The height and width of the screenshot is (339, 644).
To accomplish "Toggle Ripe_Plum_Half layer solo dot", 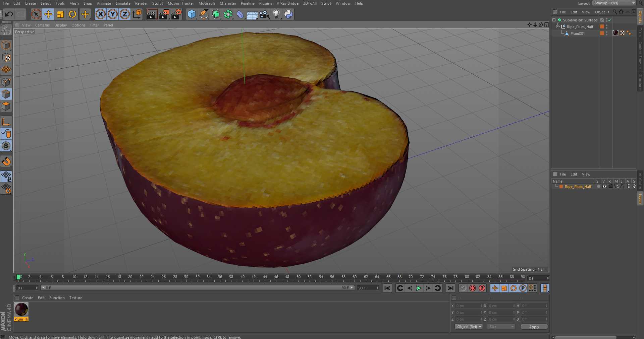I will [x=598, y=187].
